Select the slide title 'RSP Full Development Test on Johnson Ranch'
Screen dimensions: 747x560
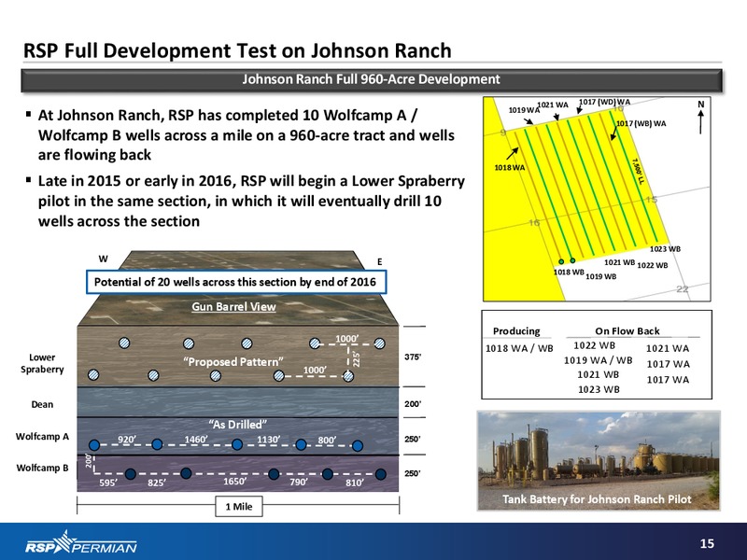[237, 50]
